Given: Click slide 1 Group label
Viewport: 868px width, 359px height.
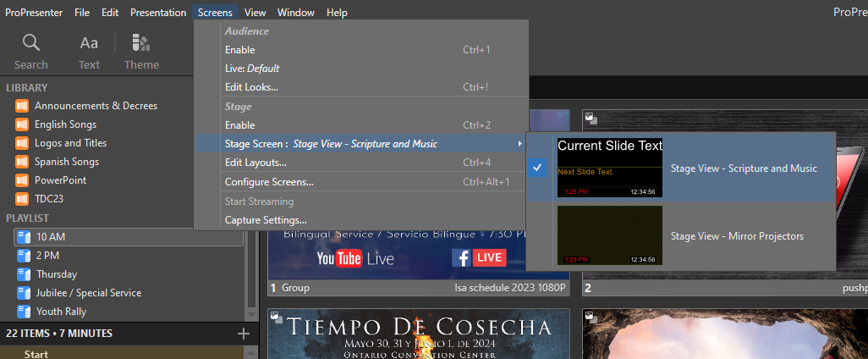Looking at the screenshot, I should [x=295, y=288].
